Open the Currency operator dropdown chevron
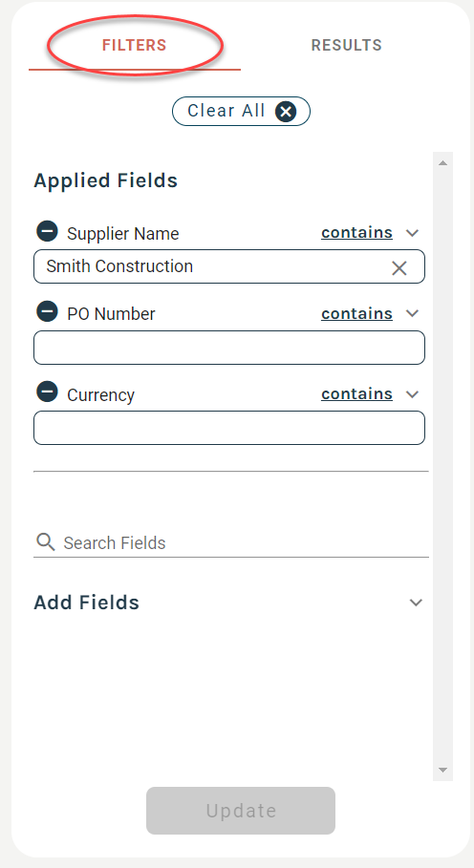The width and height of the screenshot is (474, 868). 412,394
